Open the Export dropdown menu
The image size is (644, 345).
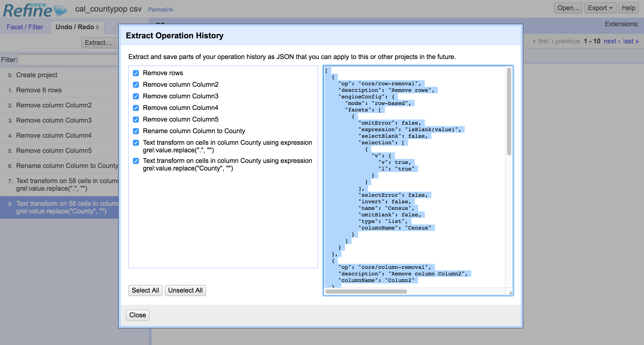point(600,8)
